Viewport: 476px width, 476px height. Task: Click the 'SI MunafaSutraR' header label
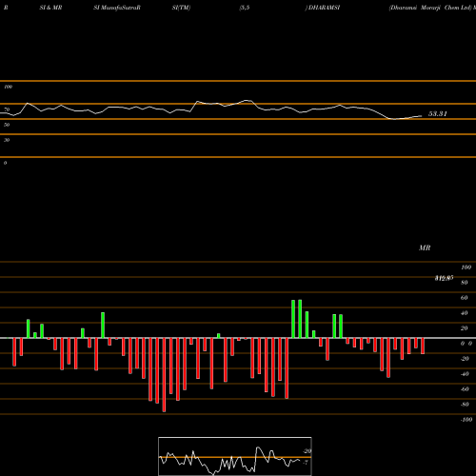117,8
